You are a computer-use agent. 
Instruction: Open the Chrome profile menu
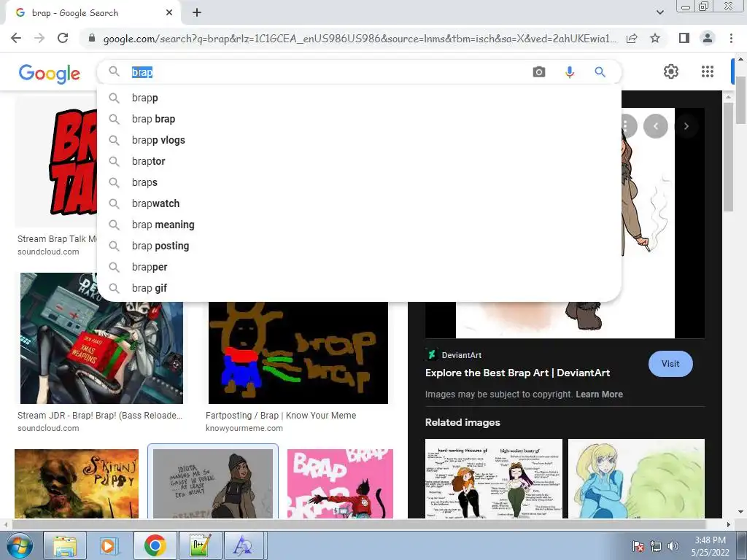click(x=708, y=38)
